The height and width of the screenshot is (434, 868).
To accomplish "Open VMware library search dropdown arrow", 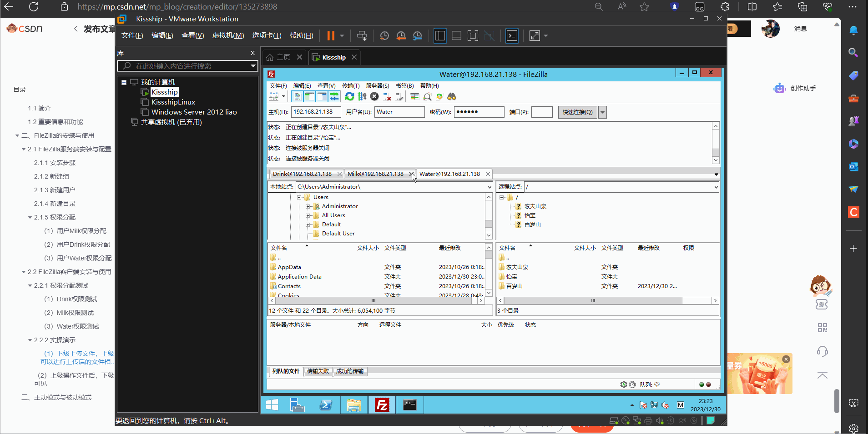I will click(253, 66).
